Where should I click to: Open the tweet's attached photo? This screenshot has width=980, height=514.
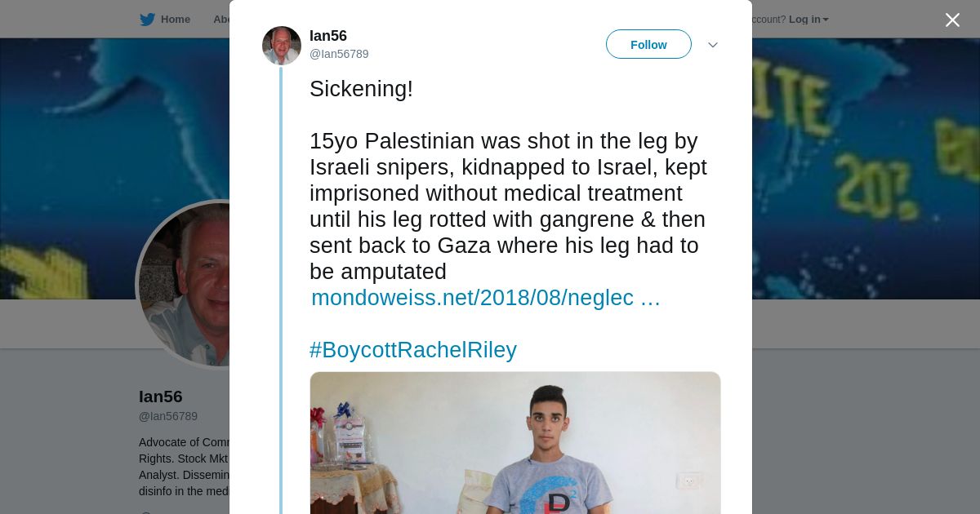(514, 443)
